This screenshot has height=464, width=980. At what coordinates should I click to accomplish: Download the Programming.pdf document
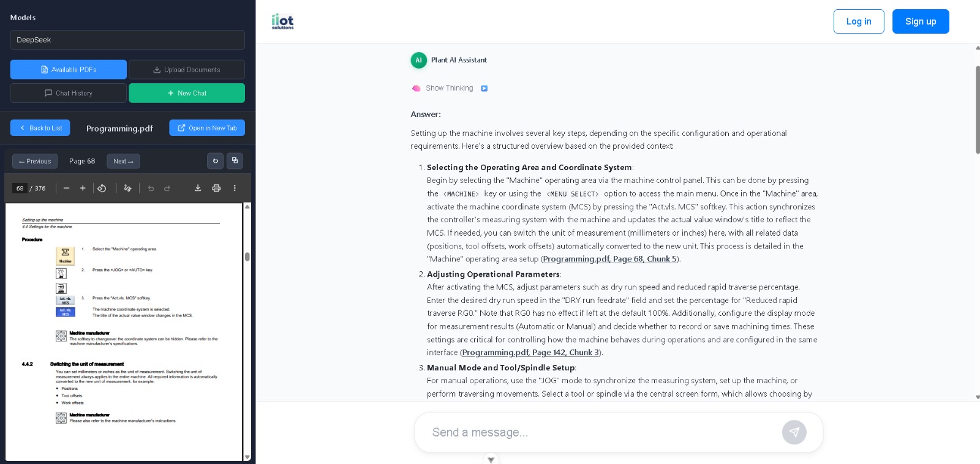198,189
